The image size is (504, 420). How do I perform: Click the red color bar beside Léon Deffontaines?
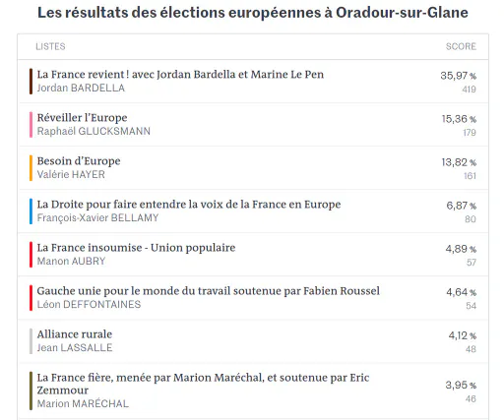[x=31, y=298]
